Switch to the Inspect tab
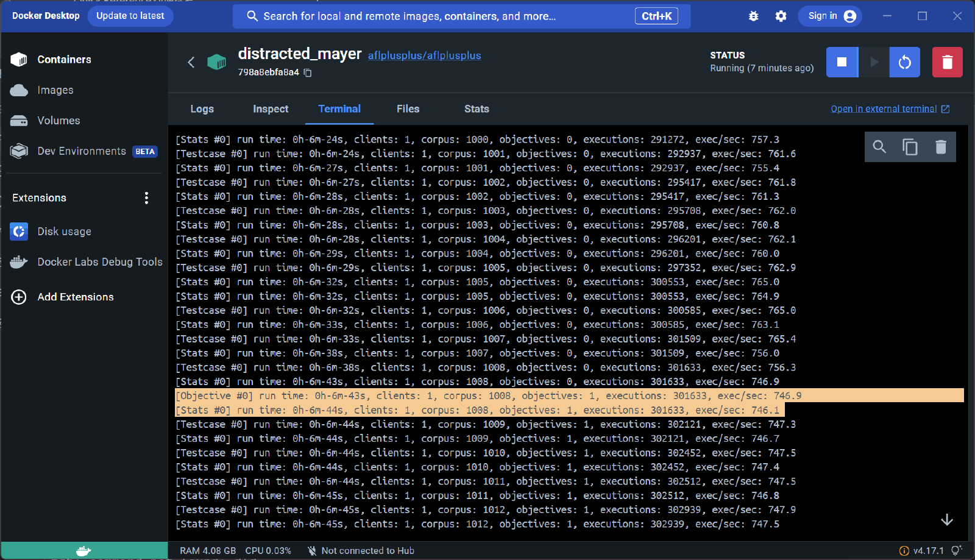Viewport: 975px width, 560px height. point(270,109)
